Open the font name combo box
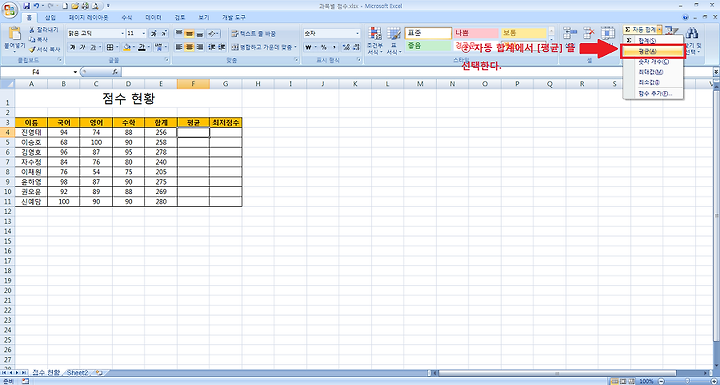Image resolution: width=720 pixels, height=385 pixels. [96, 34]
